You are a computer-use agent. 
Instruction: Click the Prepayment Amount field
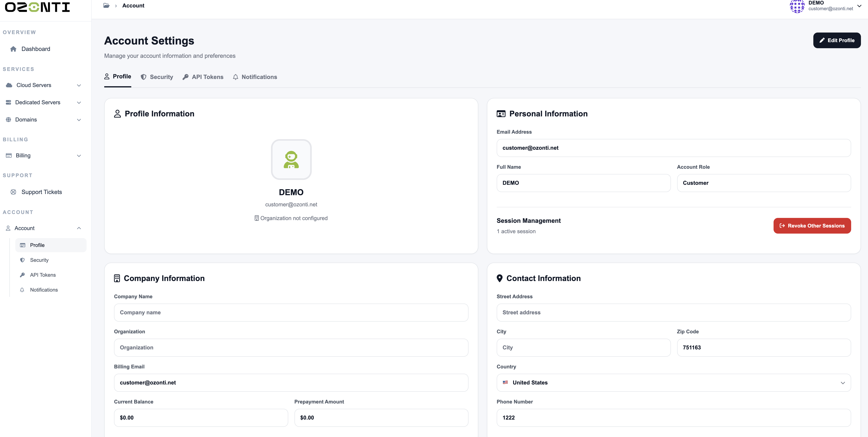381,418
